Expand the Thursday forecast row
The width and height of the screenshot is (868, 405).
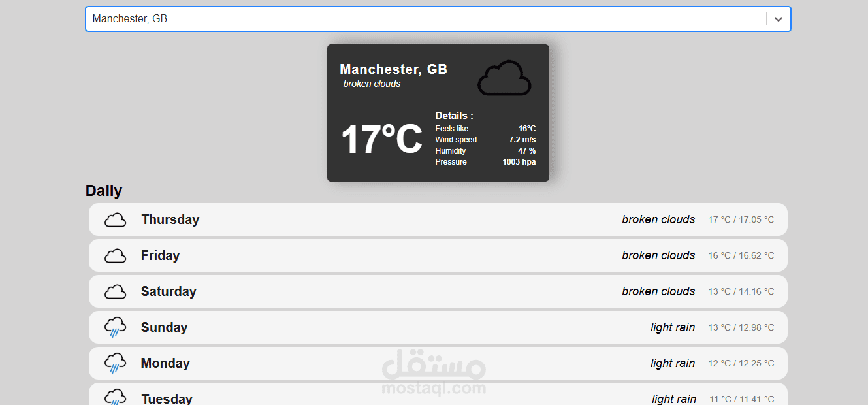click(438, 219)
